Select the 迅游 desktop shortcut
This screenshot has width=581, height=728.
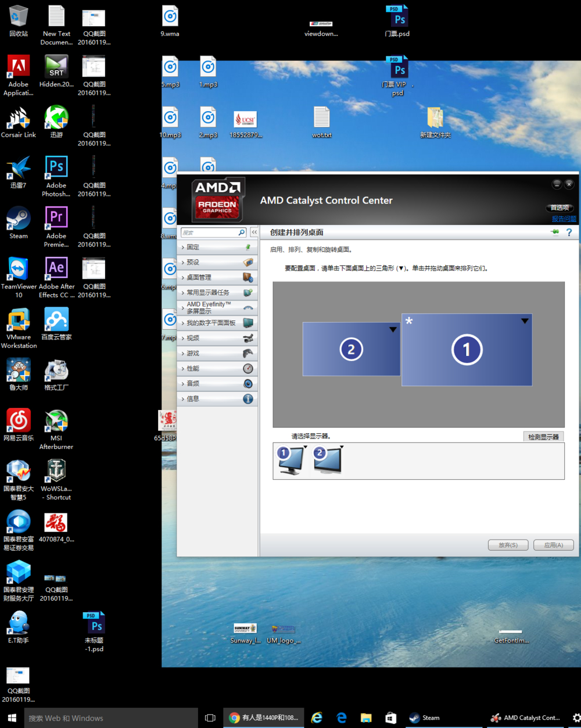[56, 122]
